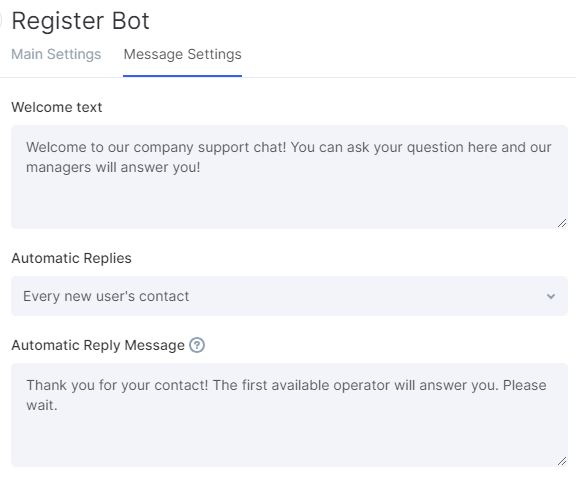The height and width of the screenshot is (488, 576).
Task: Grab the resize handle of Welcome text box
Action: click(562, 223)
